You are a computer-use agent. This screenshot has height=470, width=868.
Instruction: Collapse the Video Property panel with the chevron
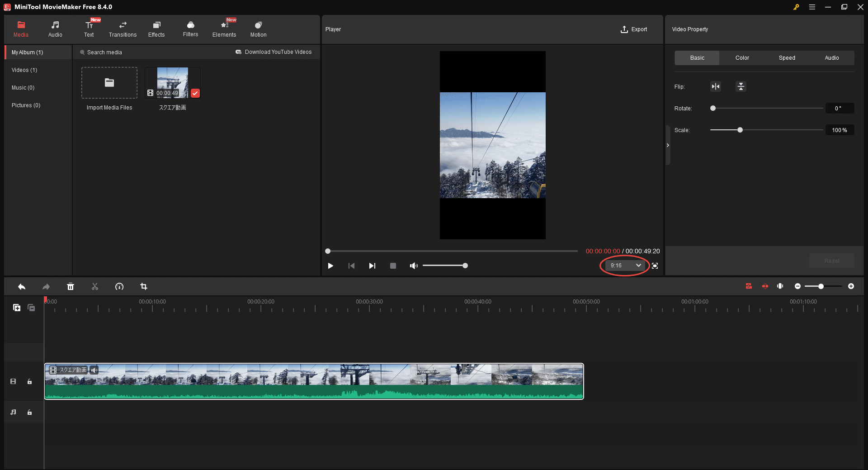point(668,145)
